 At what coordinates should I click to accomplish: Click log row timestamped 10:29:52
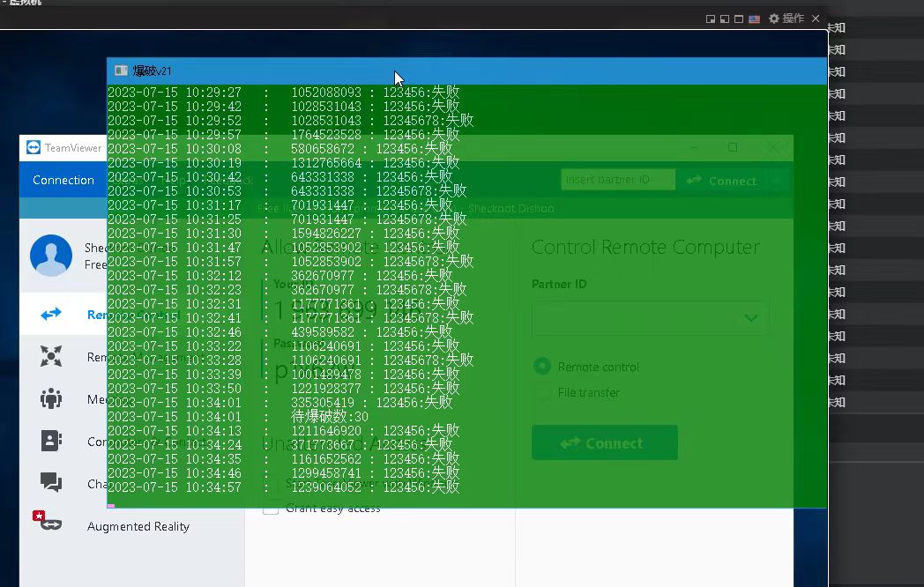[291, 121]
